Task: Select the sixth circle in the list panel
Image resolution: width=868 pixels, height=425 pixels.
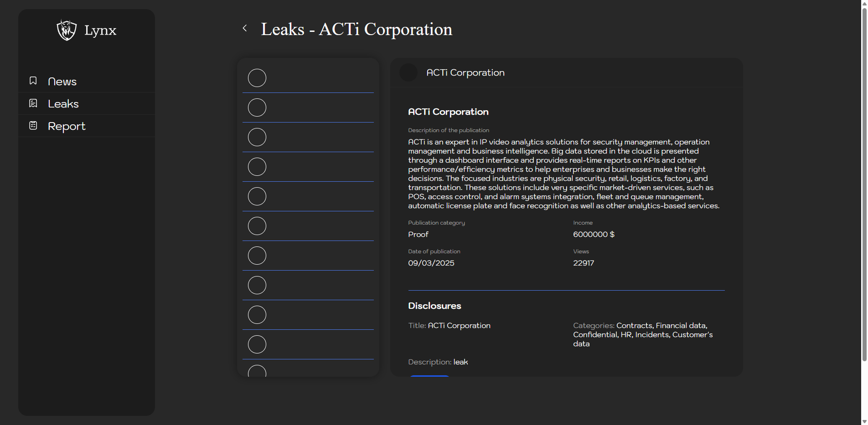Action: 257,226
